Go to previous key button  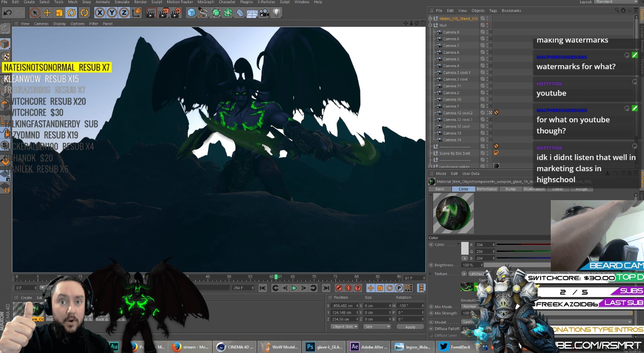(276, 288)
